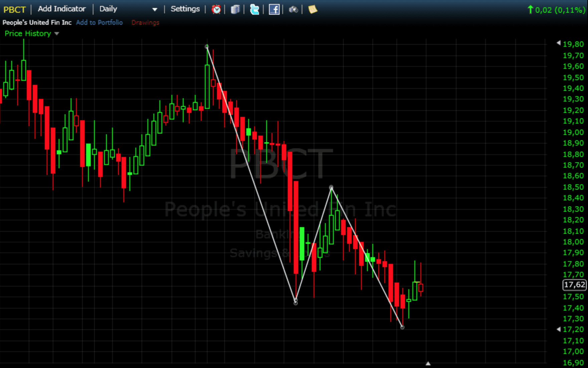Take a chart snapshot with camera icon

[x=293, y=9]
